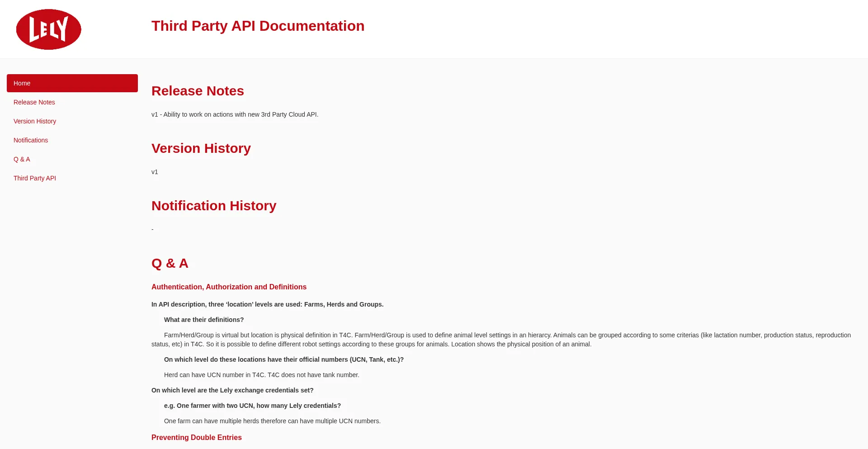868x449 pixels.
Task: Click answer 'Herd can have UCN number in T4C'
Action: pos(262,375)
